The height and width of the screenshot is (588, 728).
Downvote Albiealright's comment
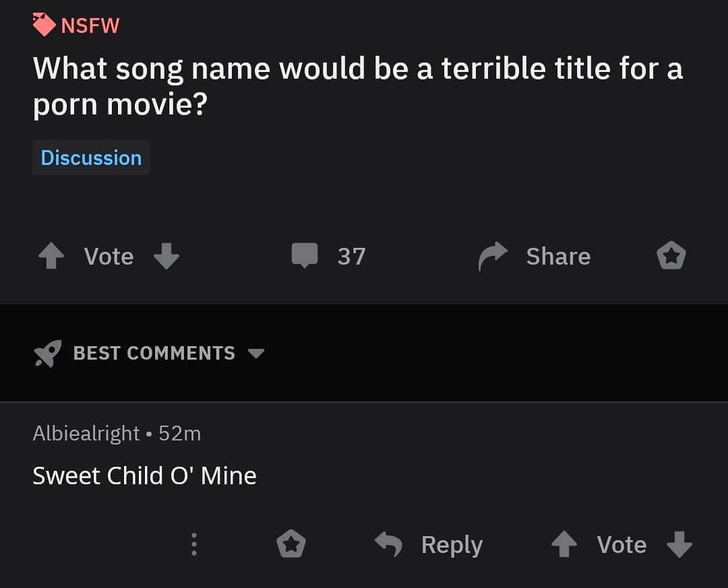point(679,544)
